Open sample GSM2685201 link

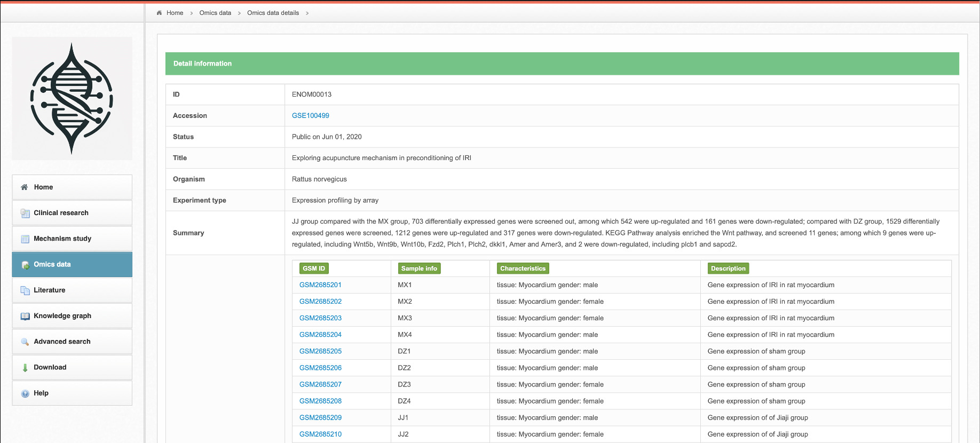click(x=320, y=285)
